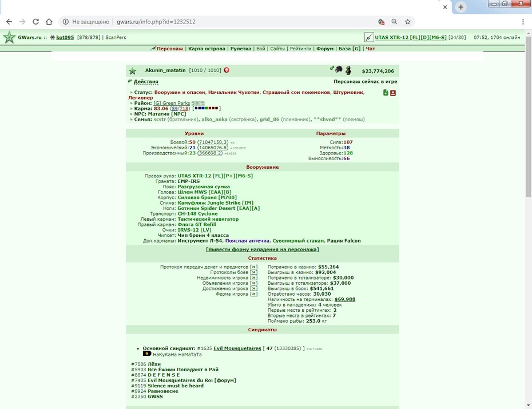The height and width of the screenshot is (409, 532).
Task: Open the Поясная аптечка item link
Action: tap(247, 241)
